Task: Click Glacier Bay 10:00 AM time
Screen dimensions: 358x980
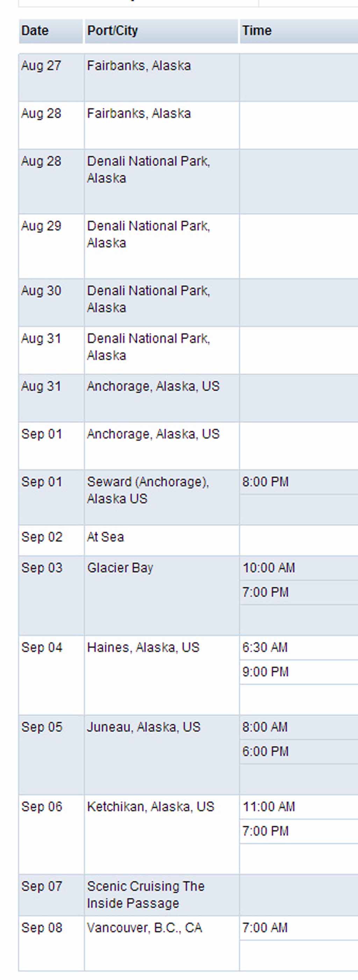Action: click(269, 568)
